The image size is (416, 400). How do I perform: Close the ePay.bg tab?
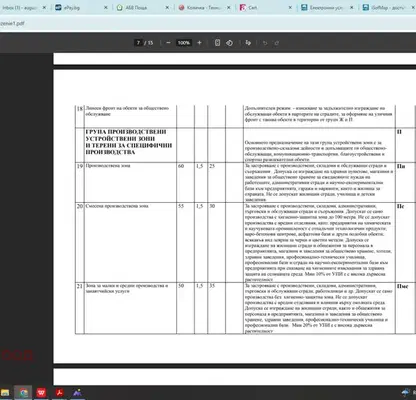coord(106,7)
